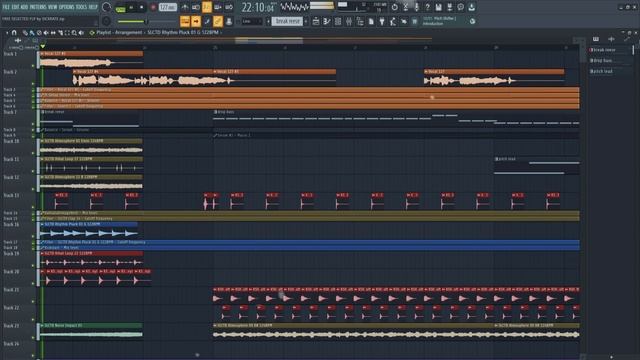Image resolution: width=640 pixels, height=360 pixels.
Task: Toggle Track 13 green mute switch
Action: 33,207
